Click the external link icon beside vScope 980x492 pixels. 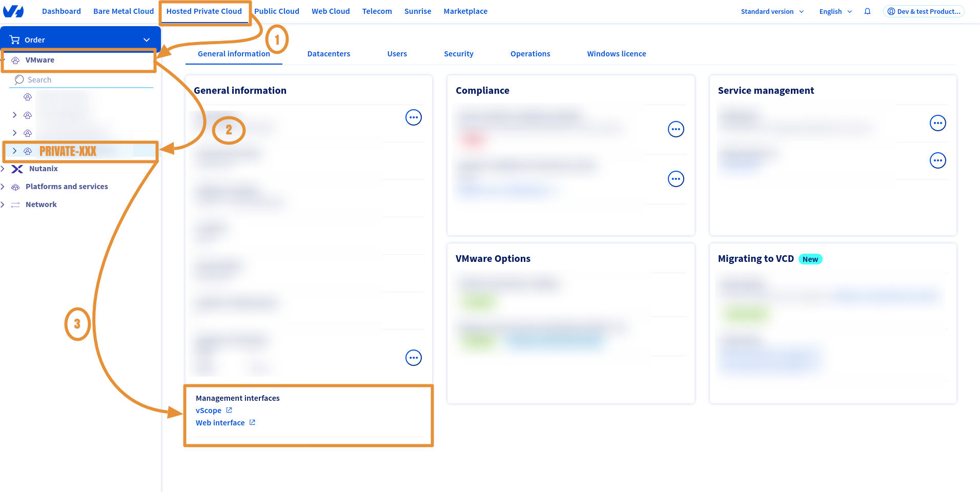229,410
